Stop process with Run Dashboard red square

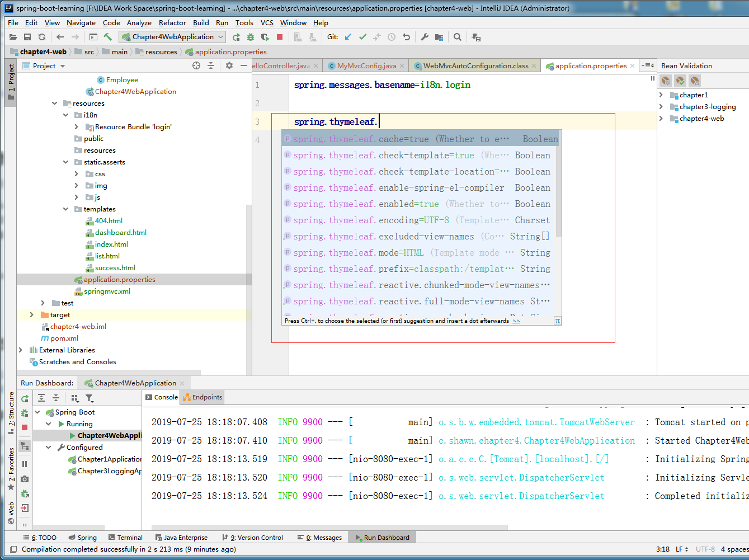25,427
